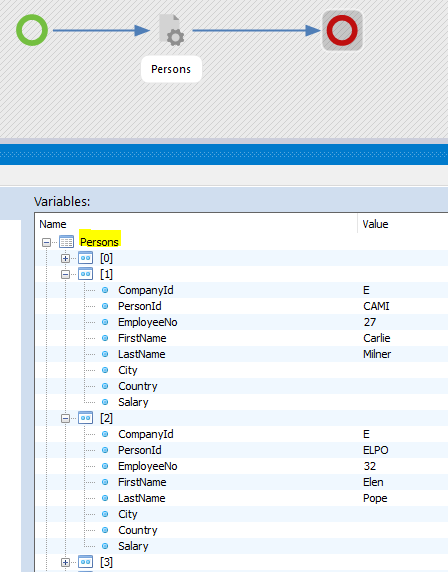The height and width of the screenshot is (572, 448).
Task: Select PersonId attribute with value ELPO
Action: pyautogui.click(x=242, y=450)
